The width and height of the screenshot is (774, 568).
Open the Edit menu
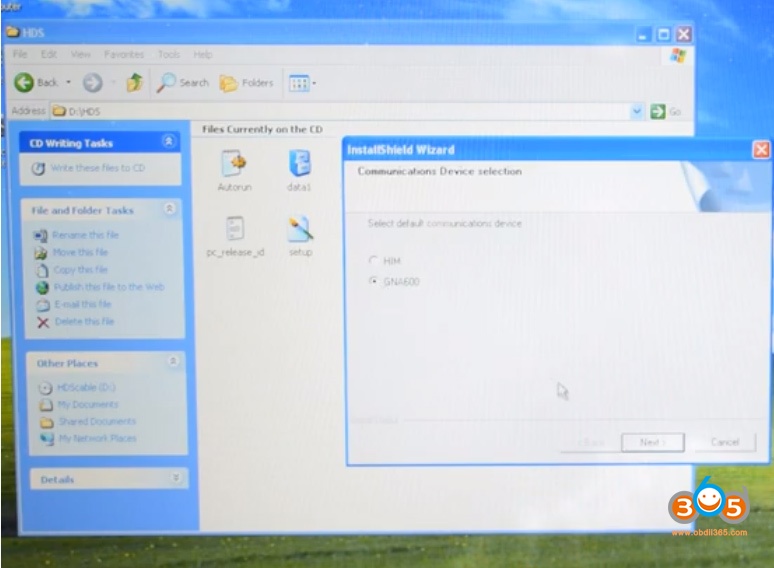coord(48,54)
